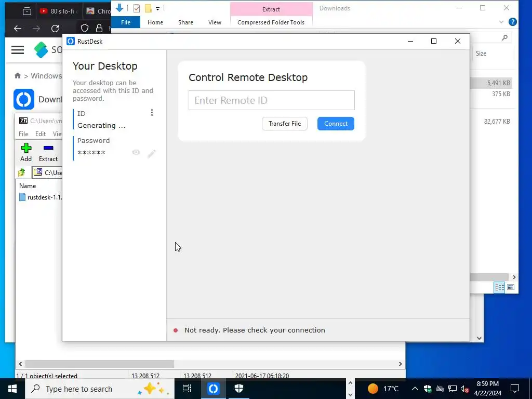Click the network tray icon

(453, 389)
